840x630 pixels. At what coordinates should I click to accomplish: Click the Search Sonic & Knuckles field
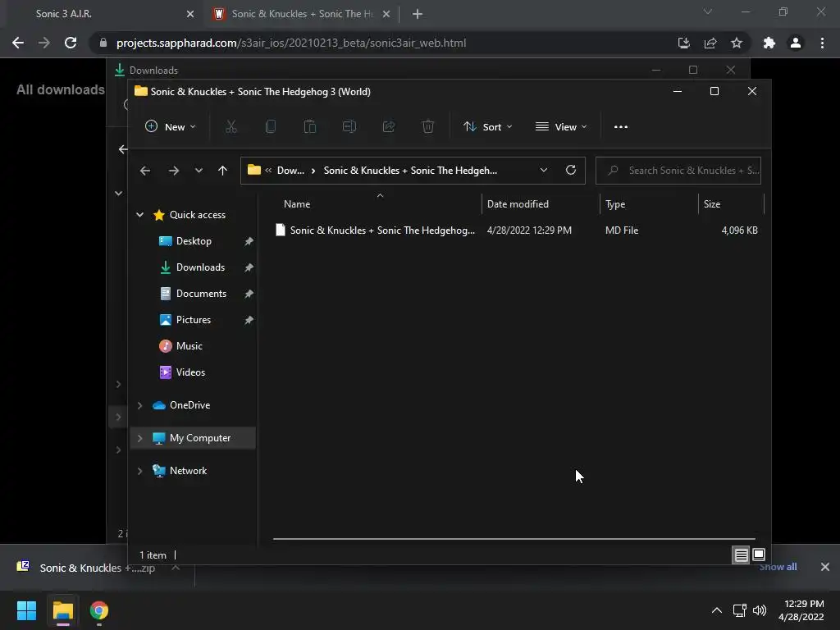point(678,171)
